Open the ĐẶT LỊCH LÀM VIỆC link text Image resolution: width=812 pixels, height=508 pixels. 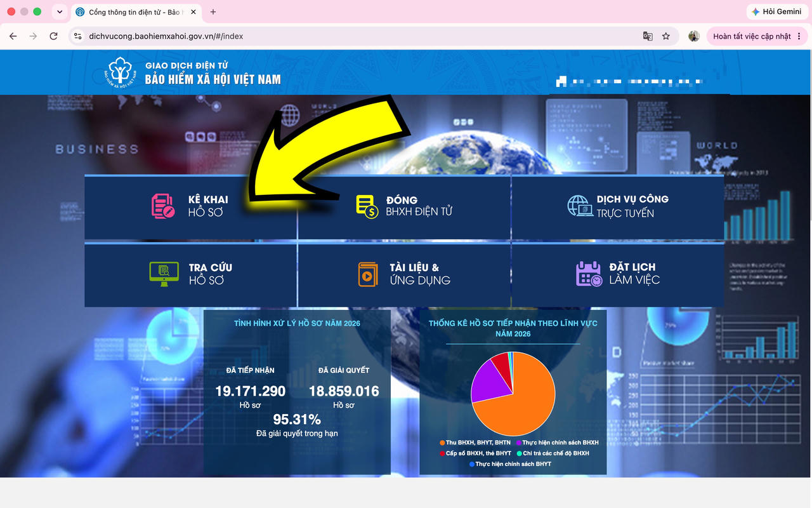634,274
